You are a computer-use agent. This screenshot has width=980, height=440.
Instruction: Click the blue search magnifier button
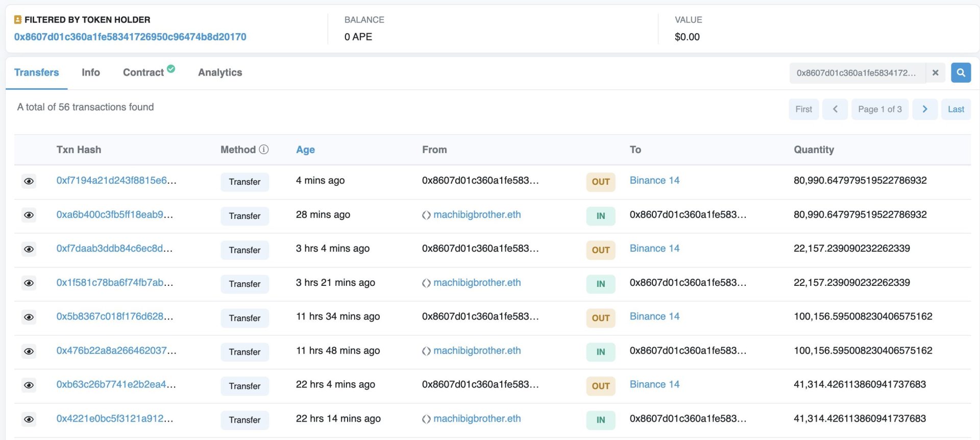coord(961,73)
